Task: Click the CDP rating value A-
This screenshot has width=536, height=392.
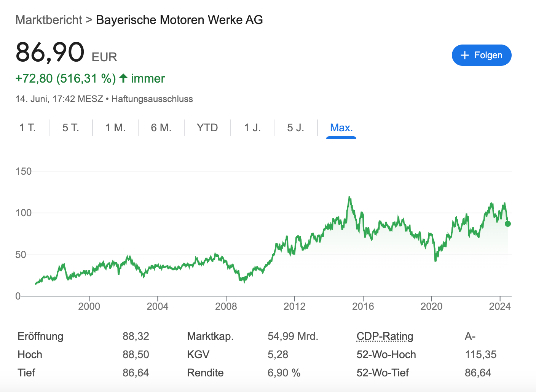Action: click(x=470, y=336)
